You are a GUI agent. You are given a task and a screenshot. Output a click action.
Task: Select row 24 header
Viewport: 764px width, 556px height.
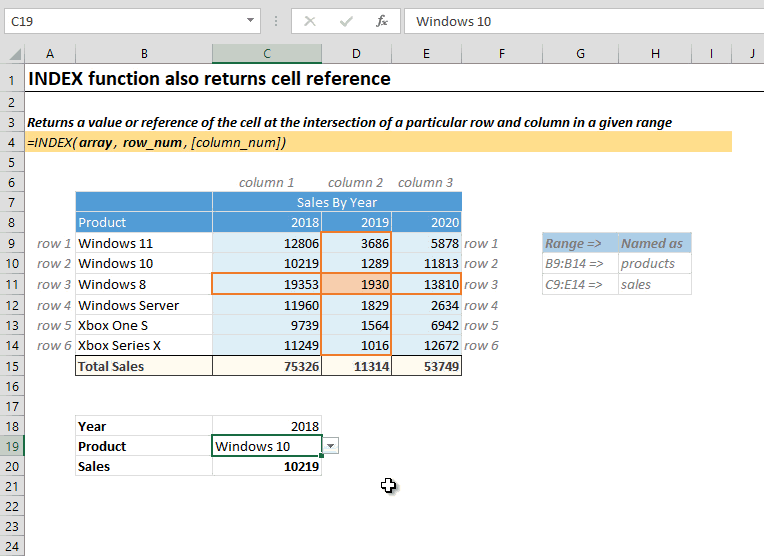(x=12, y=546)
